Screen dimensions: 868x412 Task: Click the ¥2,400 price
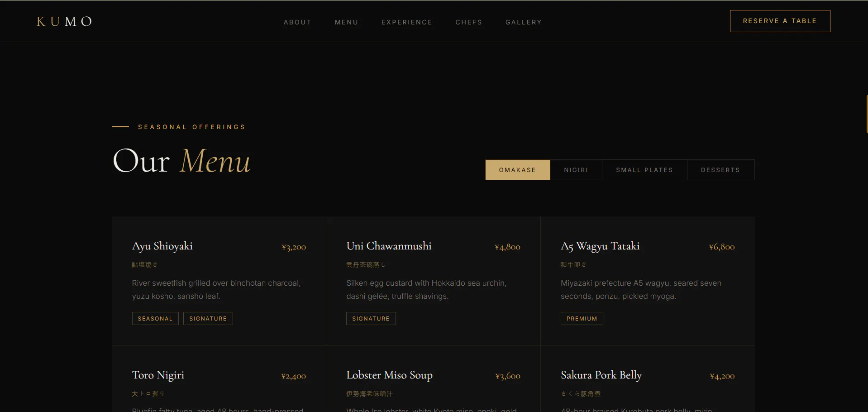(293, 376)
